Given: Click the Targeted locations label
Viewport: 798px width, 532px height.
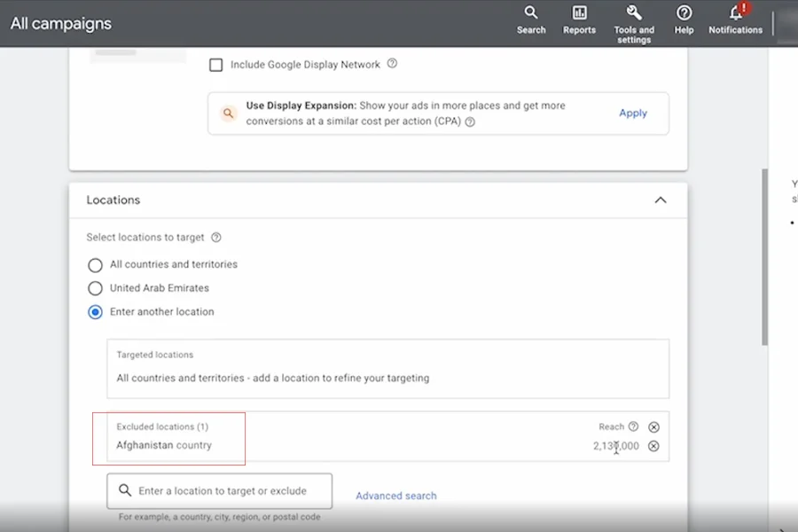Looking at the screenshot, I should coord(154,355).
